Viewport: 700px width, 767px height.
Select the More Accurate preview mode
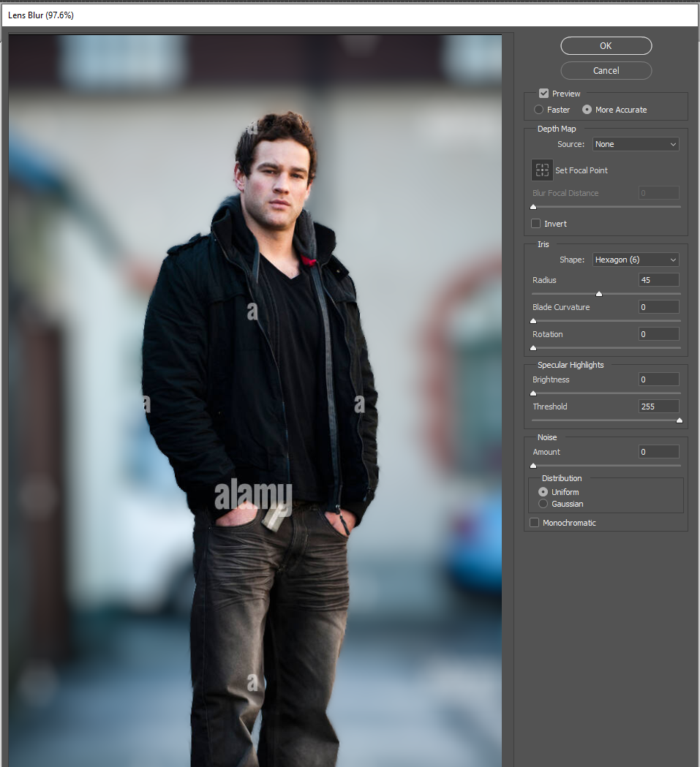pos(587,109)
